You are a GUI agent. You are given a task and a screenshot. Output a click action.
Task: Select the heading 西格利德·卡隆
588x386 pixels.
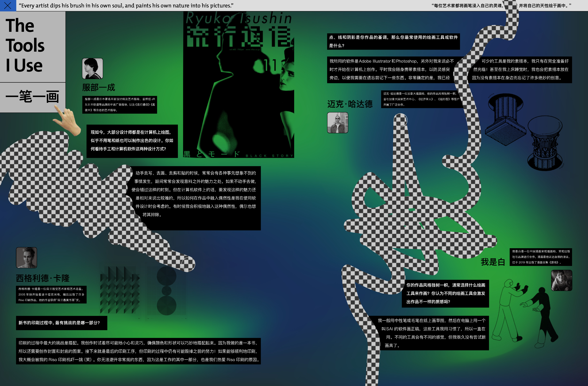42,278
